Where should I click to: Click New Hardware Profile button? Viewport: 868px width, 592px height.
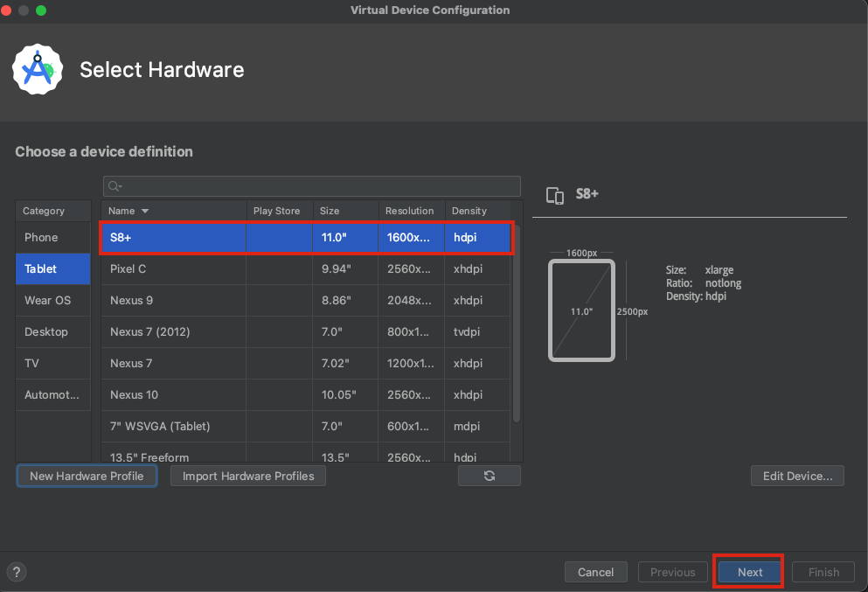tap(87, 476)
